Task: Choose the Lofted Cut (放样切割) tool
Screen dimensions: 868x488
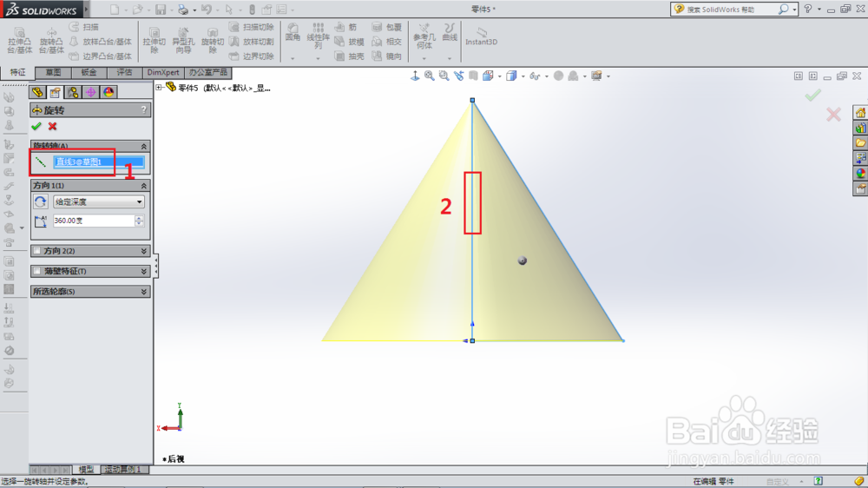Action: 252,42
